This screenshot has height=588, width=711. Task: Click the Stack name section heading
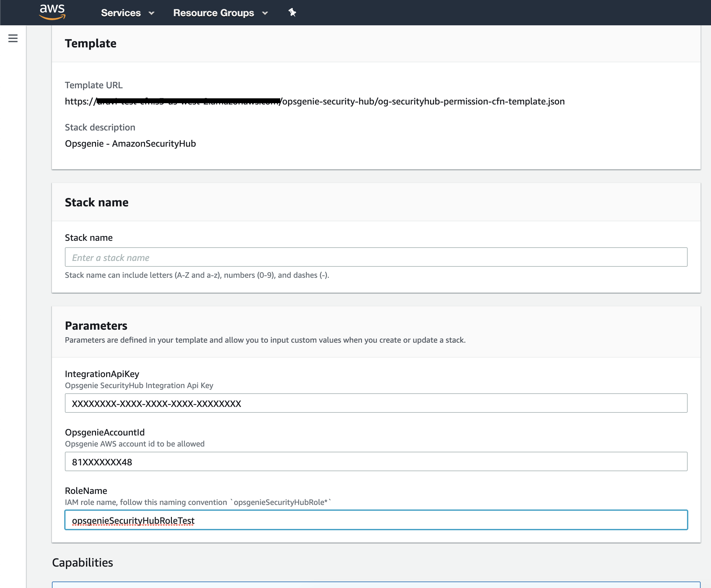click(96, 202)
